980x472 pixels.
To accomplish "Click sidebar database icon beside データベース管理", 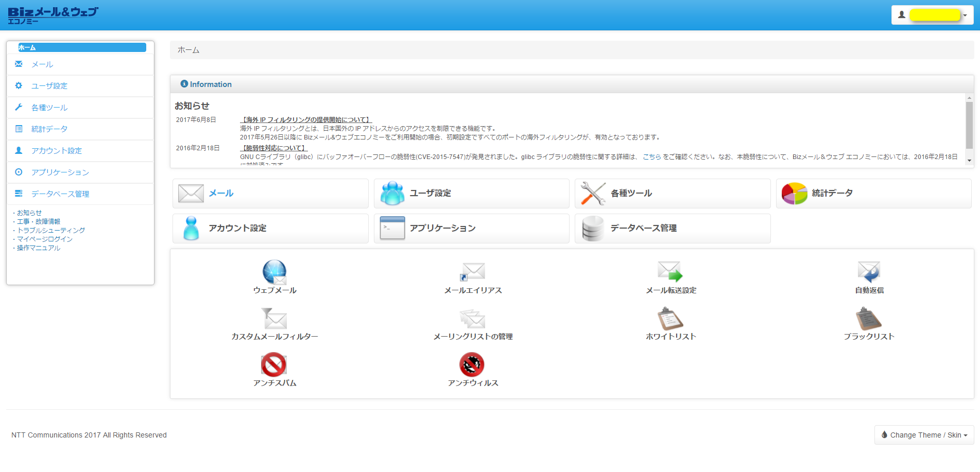I will pos(19,194).
